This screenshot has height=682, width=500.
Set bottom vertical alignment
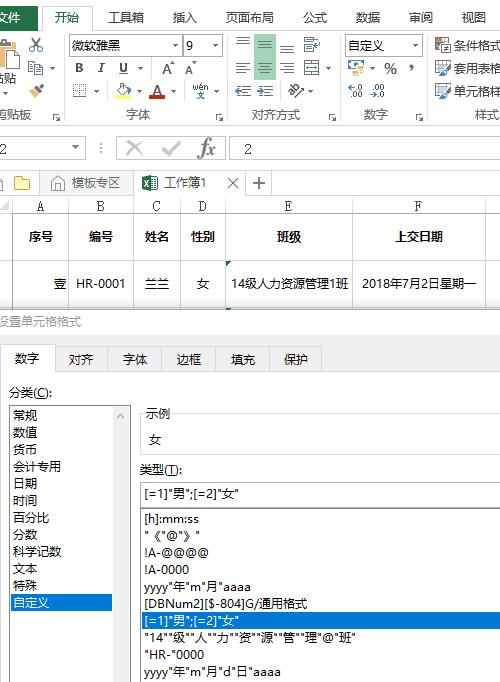pos(287,47)
